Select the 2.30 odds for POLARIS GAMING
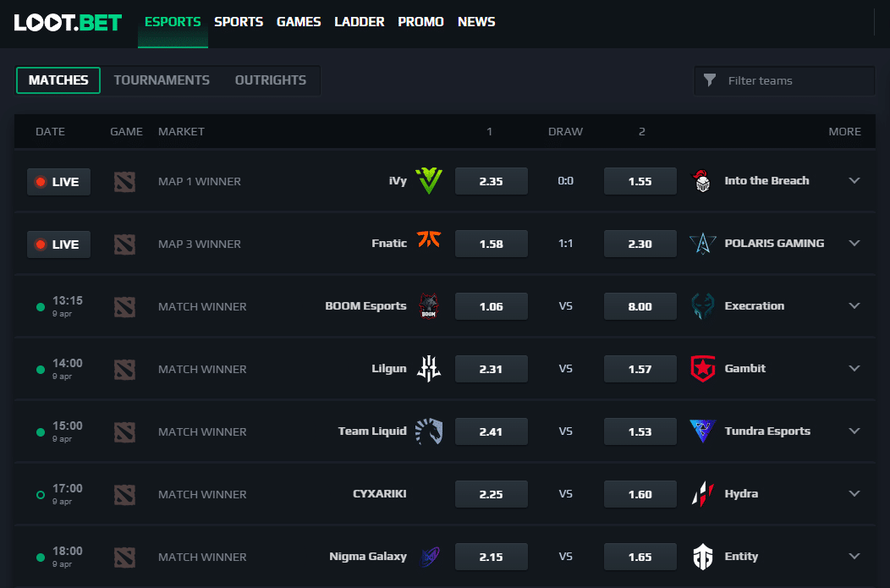This screenshot has height=588, width=890. coord(640,244)
